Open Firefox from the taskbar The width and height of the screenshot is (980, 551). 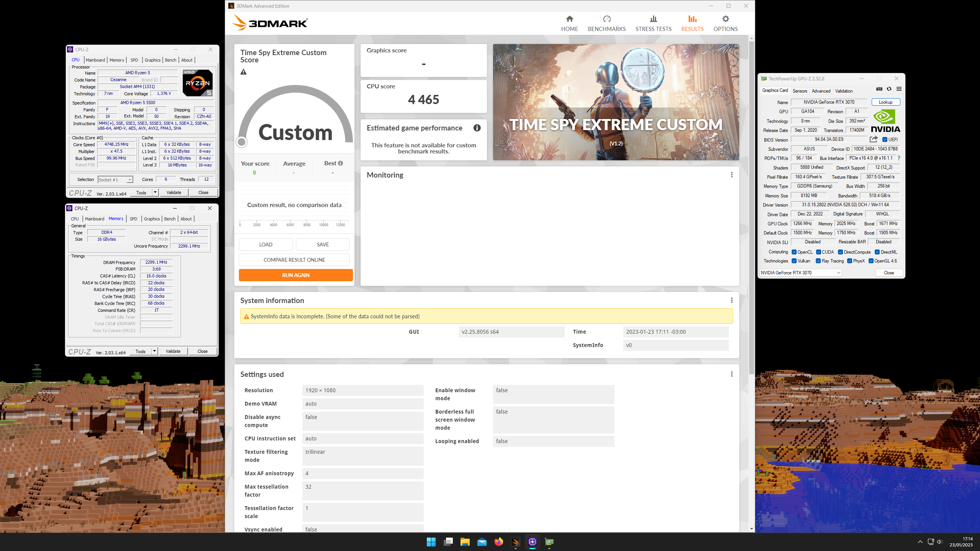click(x=498, y=542)
